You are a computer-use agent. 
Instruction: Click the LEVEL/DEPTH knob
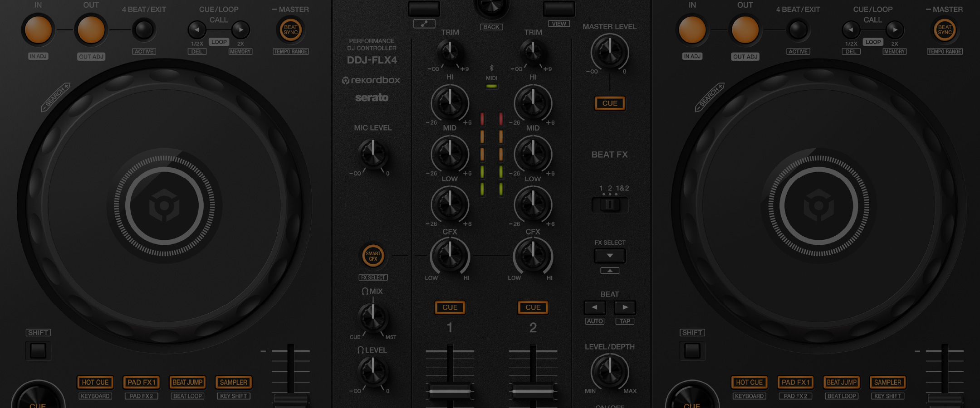click(610, 372)
